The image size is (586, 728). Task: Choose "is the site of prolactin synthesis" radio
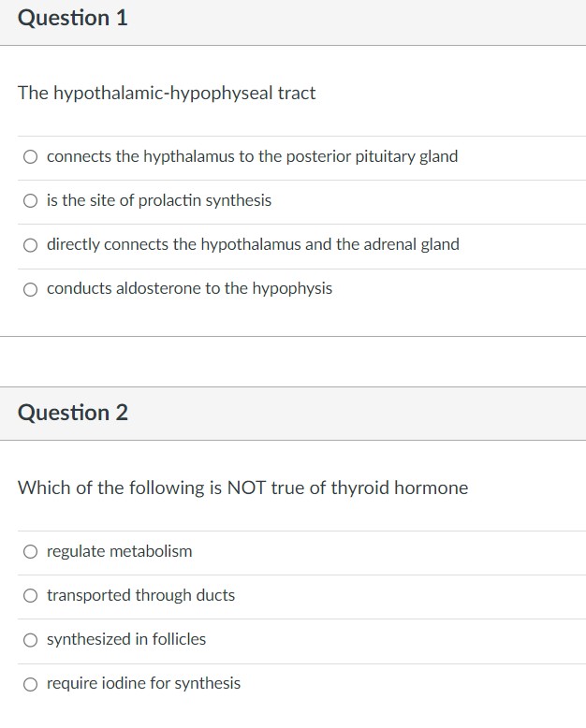[30, 201]
